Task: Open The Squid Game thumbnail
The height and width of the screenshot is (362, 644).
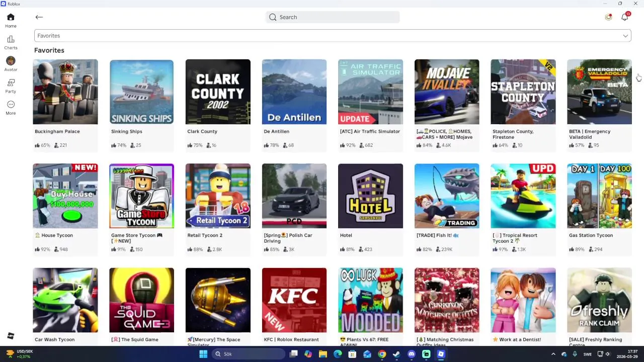Action: [141, 300]
